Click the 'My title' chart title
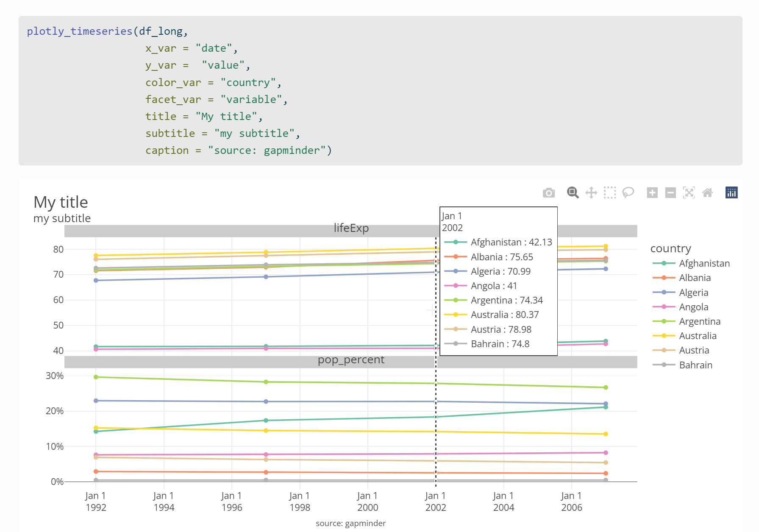Viewport: 759px width, 532px height. 61,202
